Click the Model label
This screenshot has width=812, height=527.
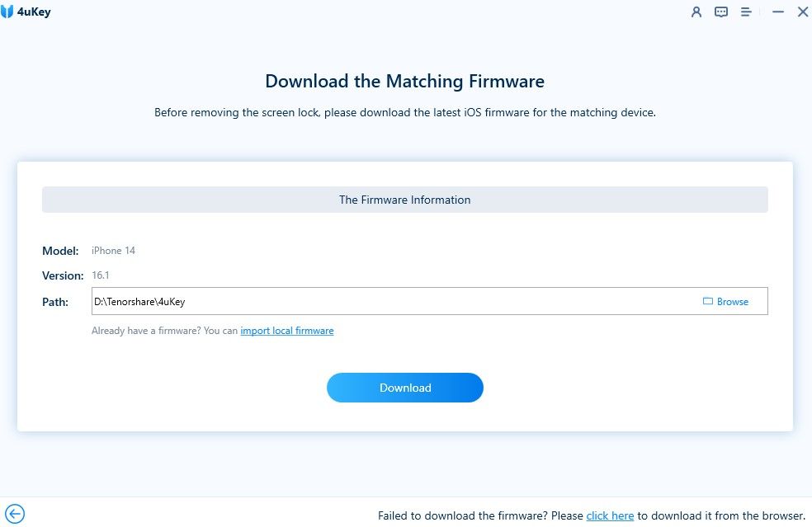click(x=60, y=251)
